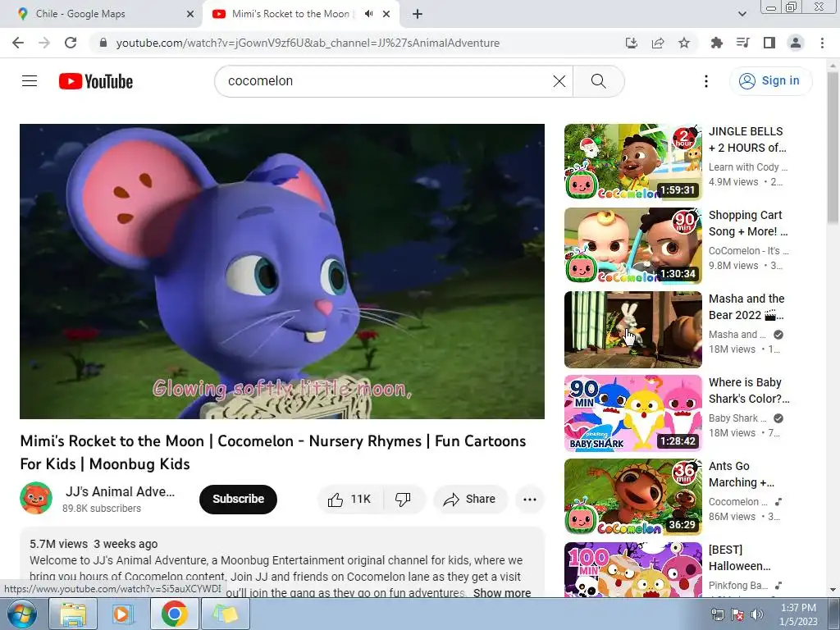The height and width of the screenshot is (630, 840).
Task: Clear the search box with X
Action: tap(559, 81)
